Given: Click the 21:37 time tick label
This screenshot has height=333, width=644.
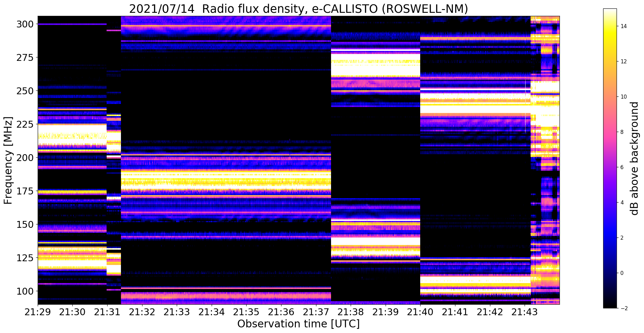Looking at the screenshot, I should [316, 312].
